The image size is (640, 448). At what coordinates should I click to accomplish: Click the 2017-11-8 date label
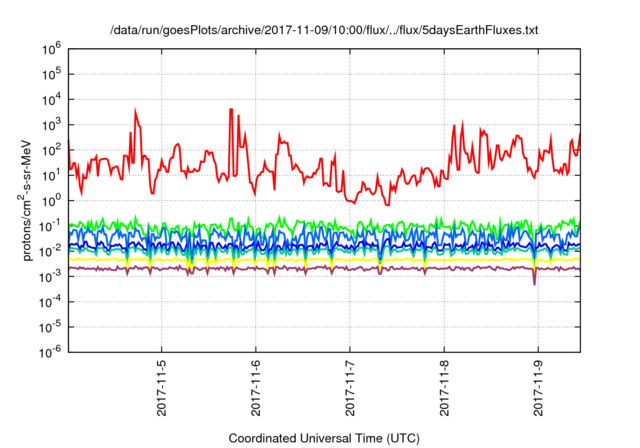(x=444, y=388)
